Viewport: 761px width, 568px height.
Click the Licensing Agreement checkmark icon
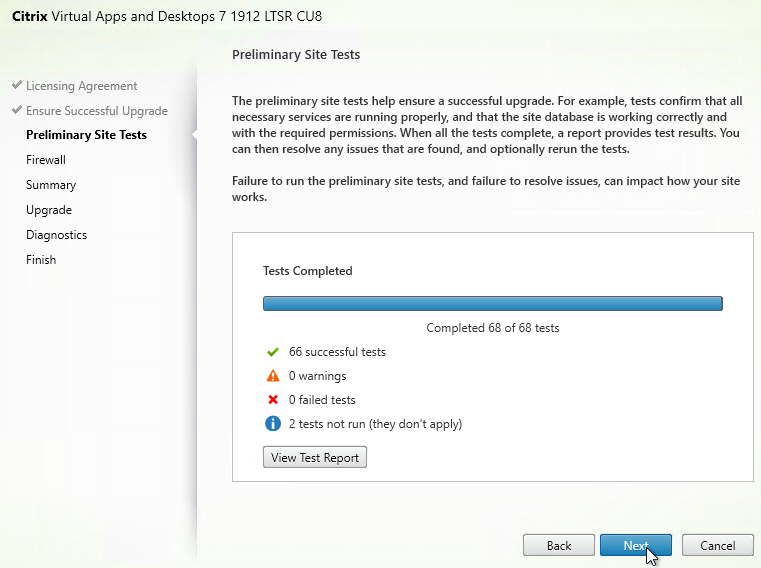16,86
